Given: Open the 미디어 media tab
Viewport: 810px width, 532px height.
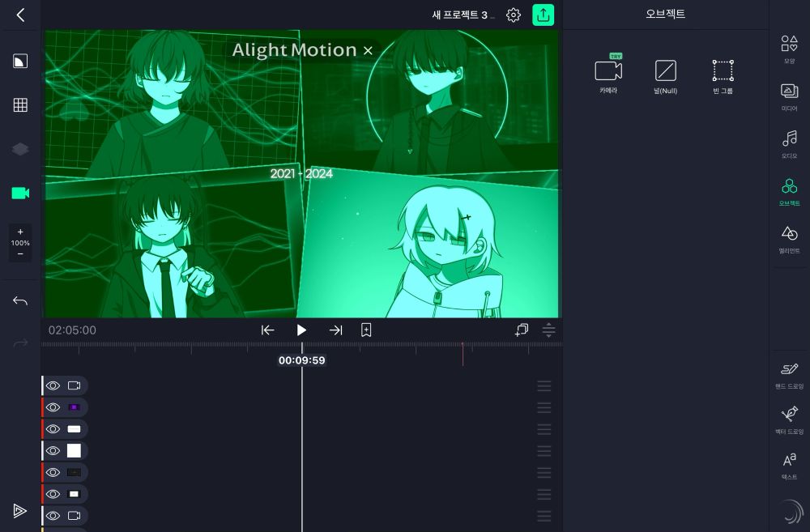Looking at the screenshot, I should coord(789,97).
